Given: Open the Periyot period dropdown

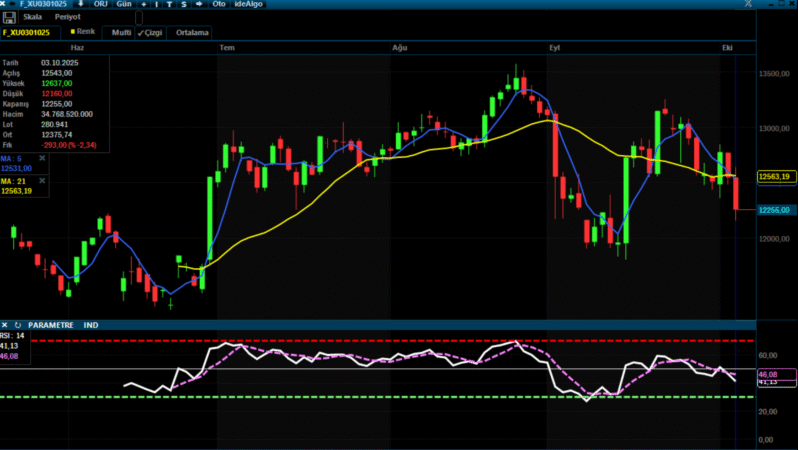Looking at the screenshot, I should coord(65,18).
